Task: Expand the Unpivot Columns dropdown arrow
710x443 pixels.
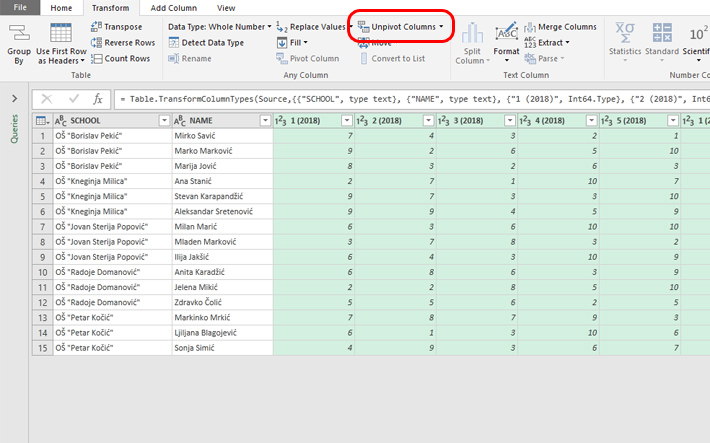Action: pyautogui.click(x=441, y=27)
